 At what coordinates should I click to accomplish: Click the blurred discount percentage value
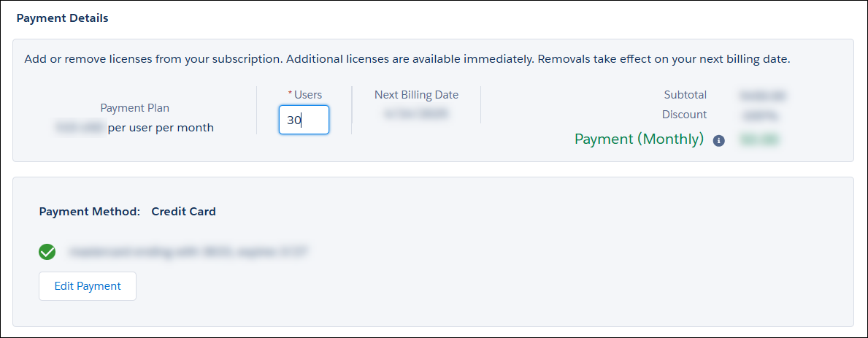pos(759,115)
